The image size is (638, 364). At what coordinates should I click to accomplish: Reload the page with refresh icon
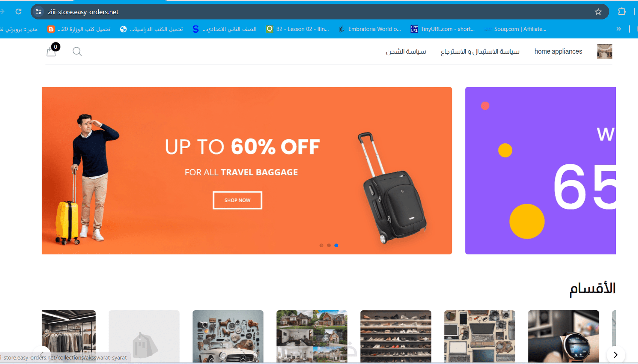(x=18, y=12)
